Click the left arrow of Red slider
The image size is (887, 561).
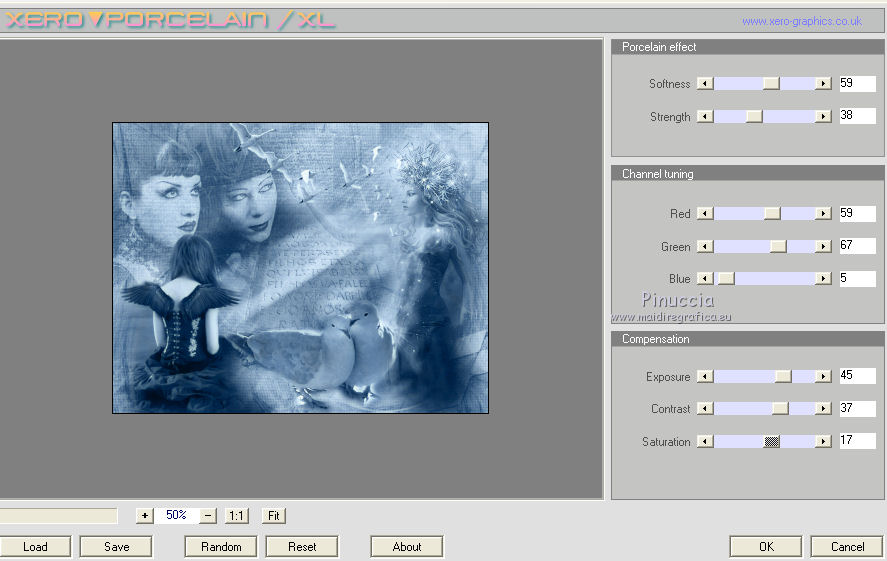705,213
